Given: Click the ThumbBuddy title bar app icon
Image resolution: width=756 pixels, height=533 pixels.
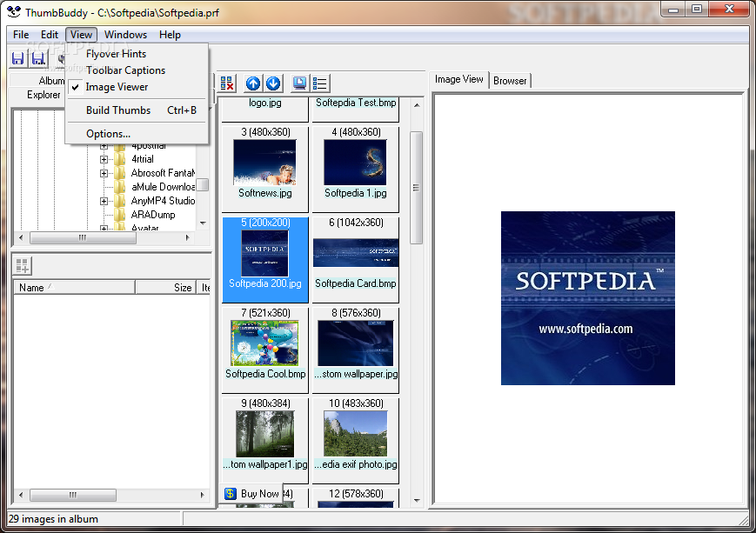Looking at the screenshot, I should tap(14, 11).
